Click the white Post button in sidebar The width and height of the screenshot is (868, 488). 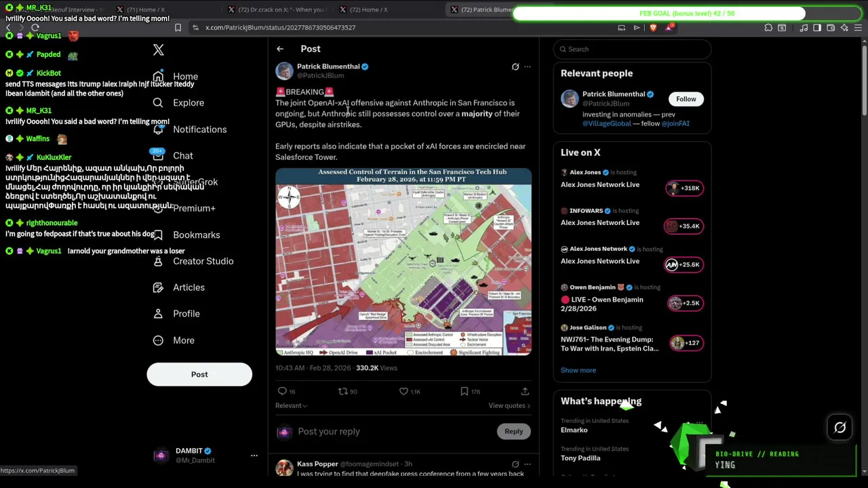[199, 374]
